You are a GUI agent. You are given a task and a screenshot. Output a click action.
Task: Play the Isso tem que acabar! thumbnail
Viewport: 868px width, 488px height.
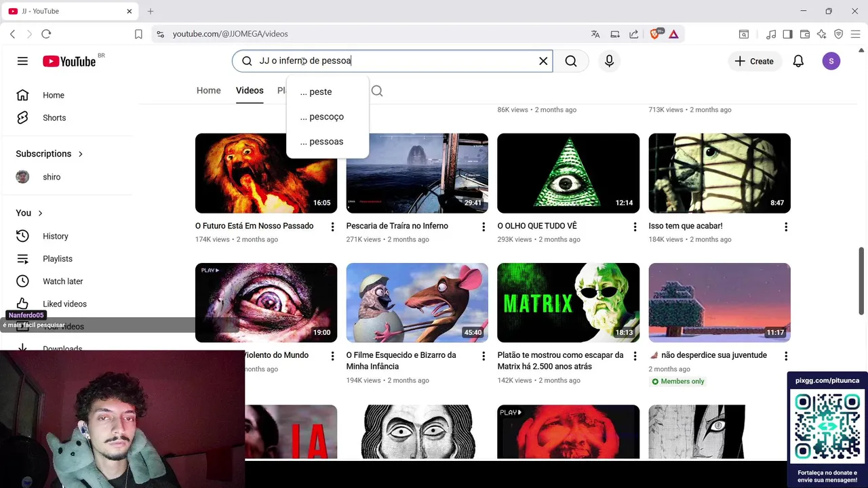719,174
